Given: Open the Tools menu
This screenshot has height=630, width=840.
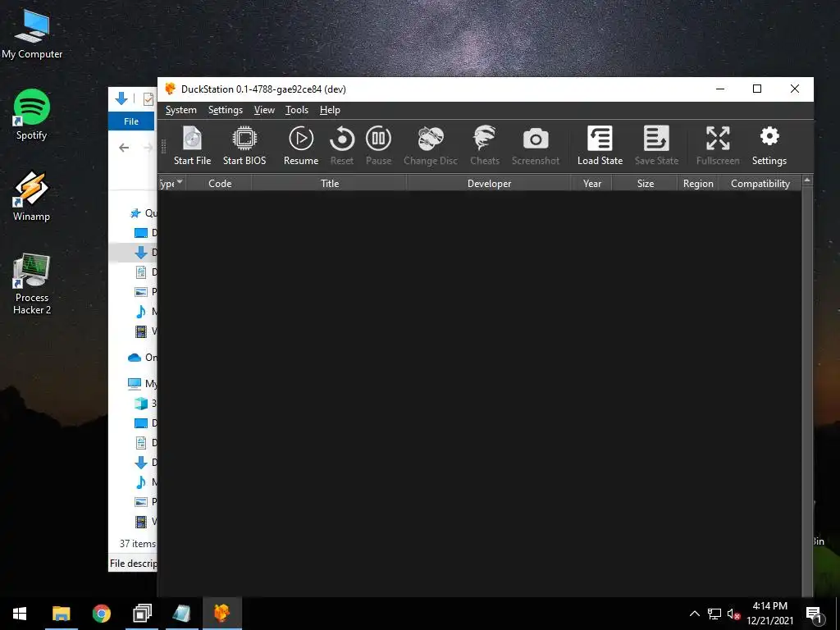Looking at the screenshot, I should tap(297, 110).
